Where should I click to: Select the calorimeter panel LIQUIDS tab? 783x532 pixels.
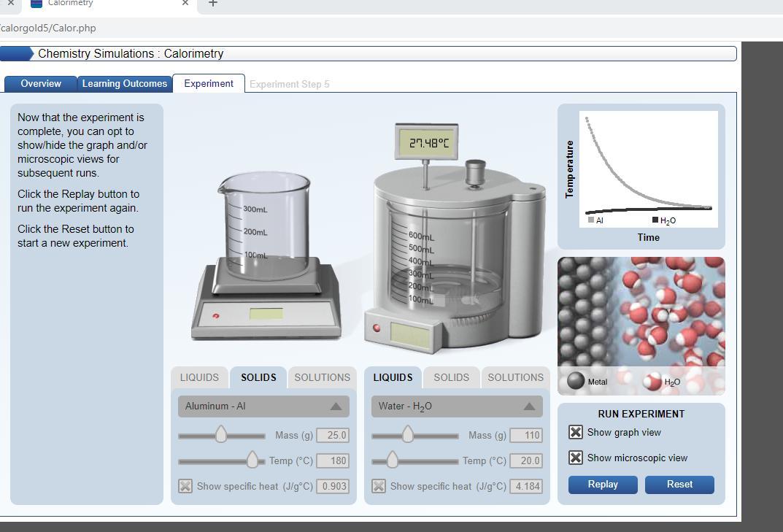393,377
